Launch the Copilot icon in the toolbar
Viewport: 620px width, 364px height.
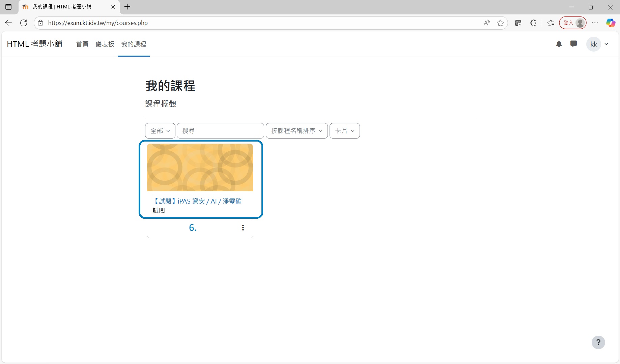[x=611, y=23]
